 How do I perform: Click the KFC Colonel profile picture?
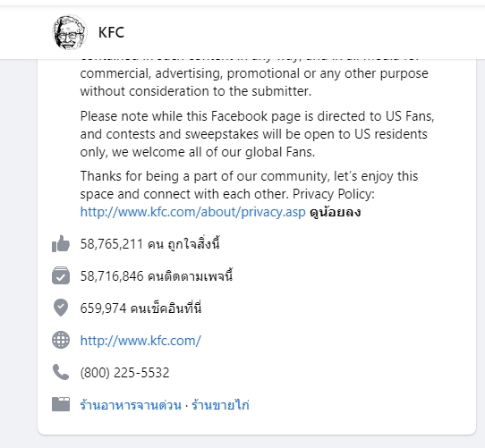69,32
